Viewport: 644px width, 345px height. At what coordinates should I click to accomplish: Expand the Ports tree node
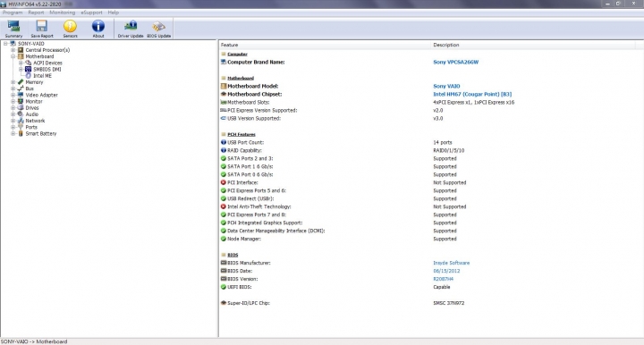(13, 127)
